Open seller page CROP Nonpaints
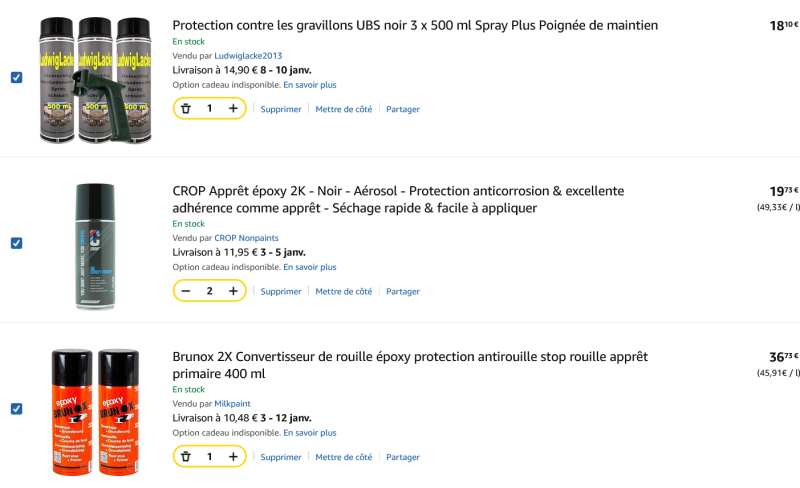This screenshot has height=488, width=800. 246,238
